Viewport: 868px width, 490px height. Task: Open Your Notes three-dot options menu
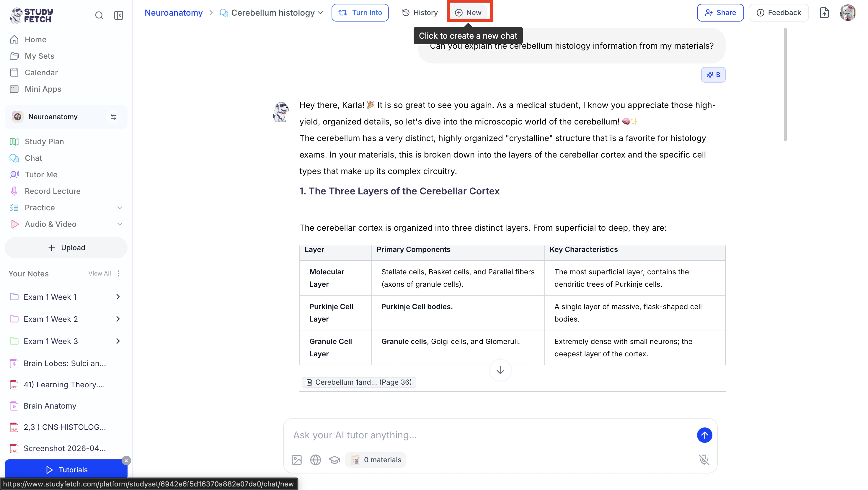[119, 273]
